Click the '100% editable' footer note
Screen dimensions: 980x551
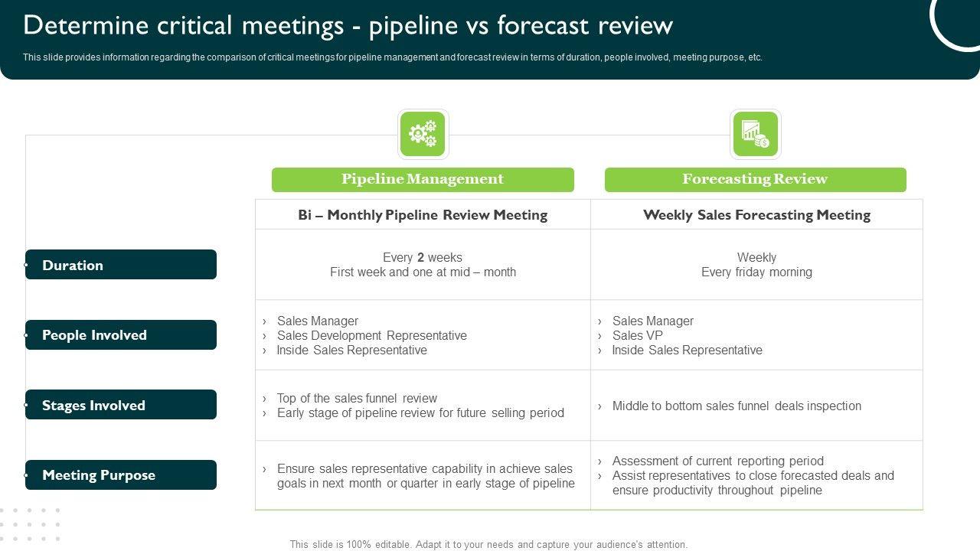tap(488, 545)
